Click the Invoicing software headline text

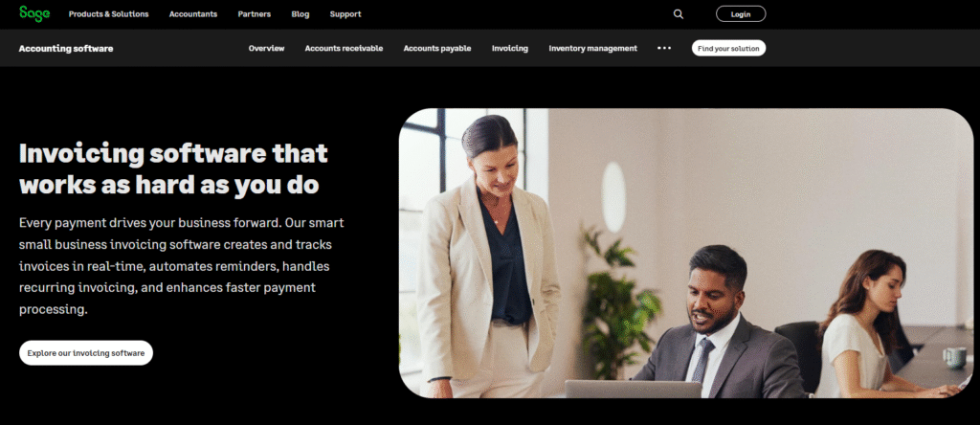tap(174, 168)
